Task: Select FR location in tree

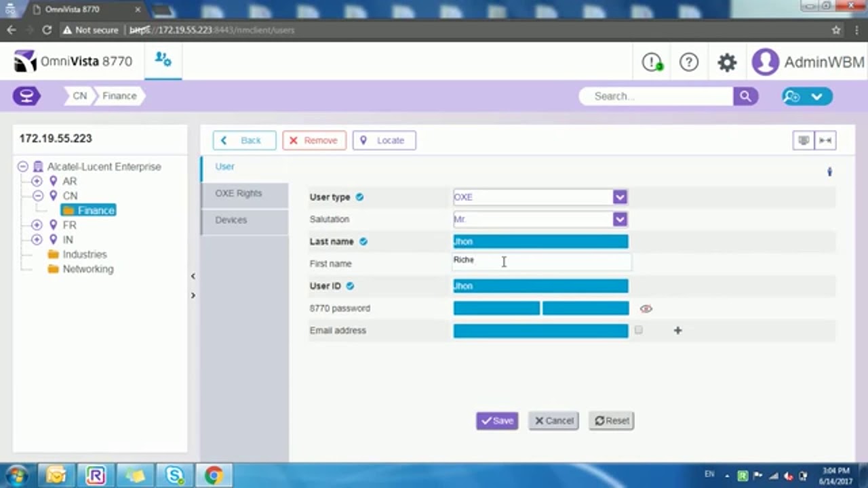Action: coord(69,225)
